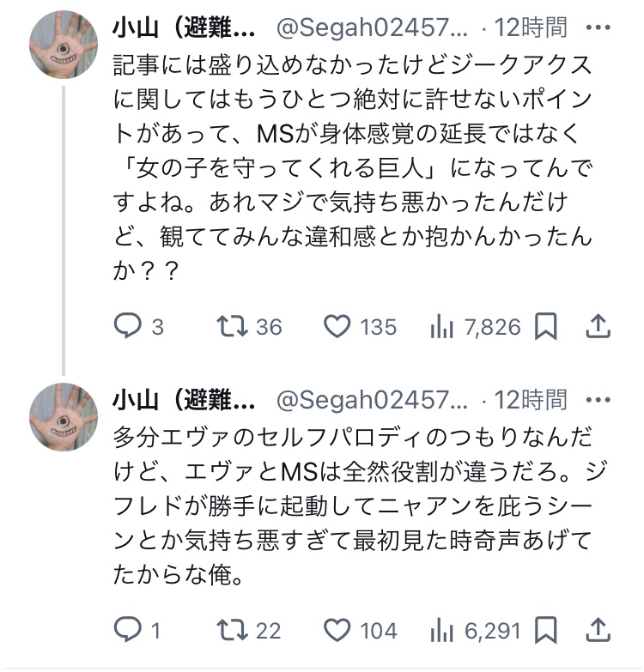Retweet the second tweet with 22 reposts
Viewport: 644px width, 672px height.
(x=228, y=631)
